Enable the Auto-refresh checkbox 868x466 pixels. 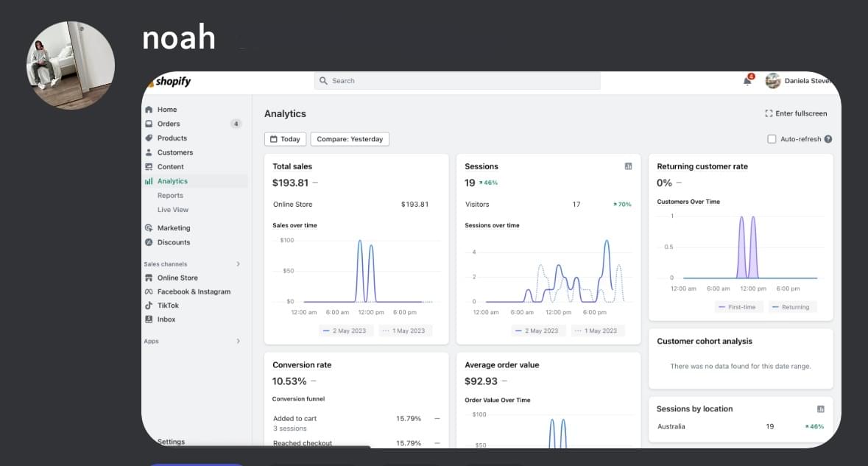tap(772, 139)
